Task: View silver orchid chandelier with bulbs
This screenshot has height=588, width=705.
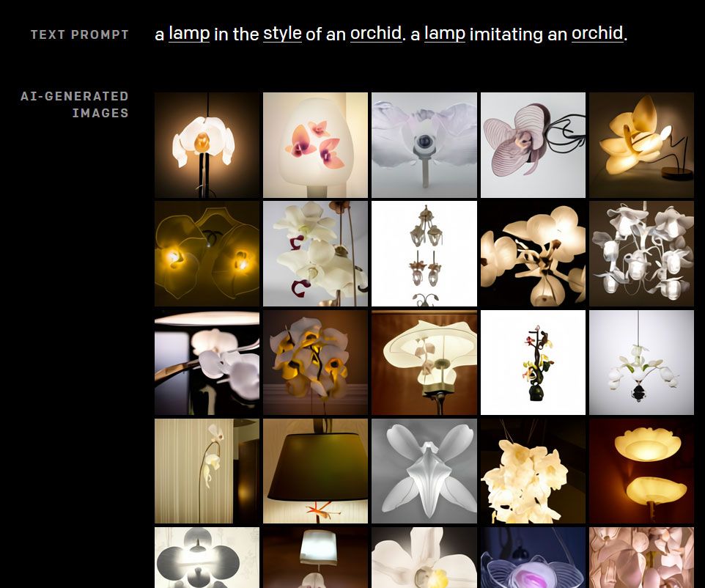Action: pyautogui.click(x=641, y=254)
